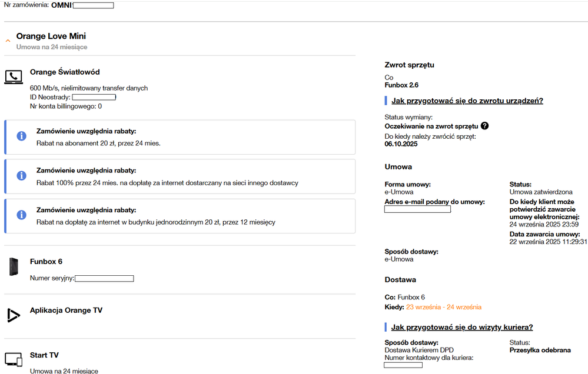Click info icon for single-family house discount

(22, 215)
